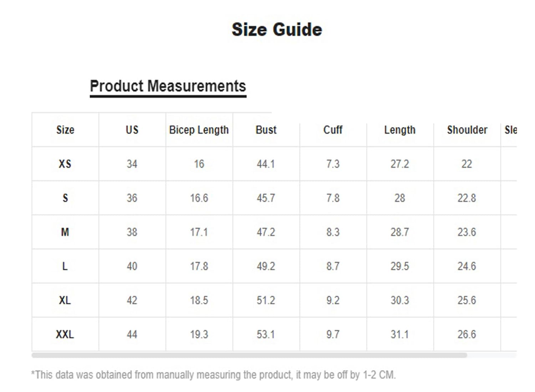Click the L size row label
Viewport: 535px width, 392px height.
point(65,266)
